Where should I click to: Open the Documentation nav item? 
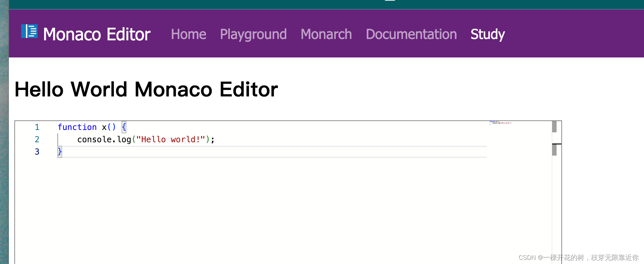click(411, 34)
